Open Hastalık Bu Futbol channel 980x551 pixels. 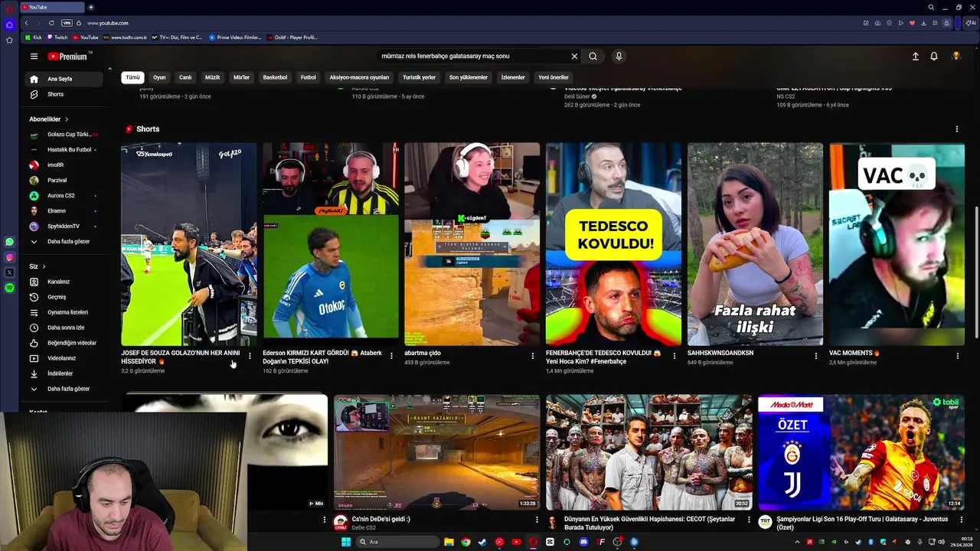pos(65,150)
